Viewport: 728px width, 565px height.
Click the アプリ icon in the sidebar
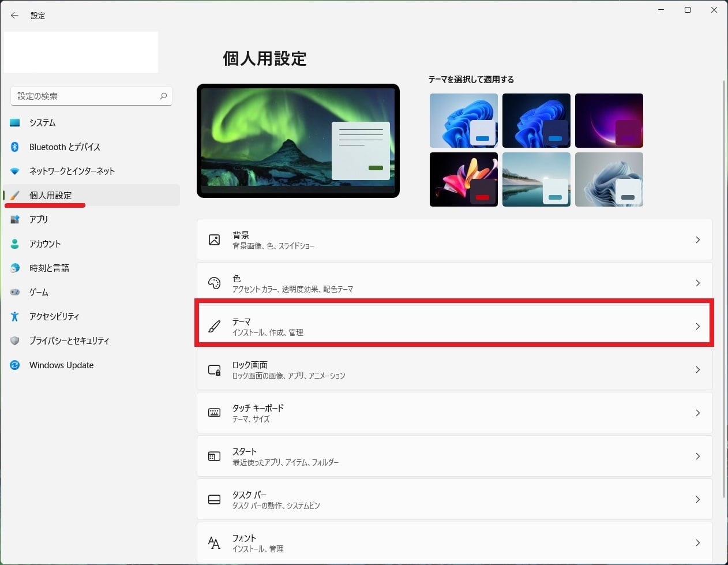15,220
